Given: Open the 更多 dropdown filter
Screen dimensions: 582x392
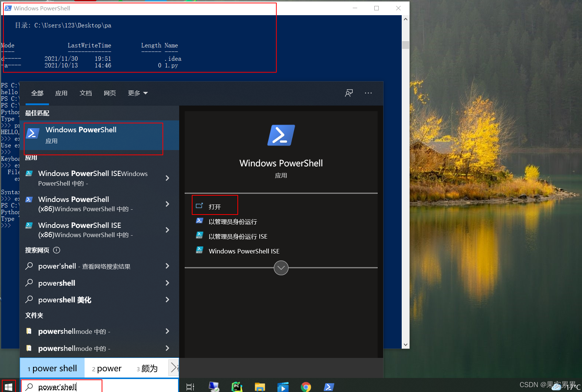Looking at the screenshot, I should click(x=138, y=93).
